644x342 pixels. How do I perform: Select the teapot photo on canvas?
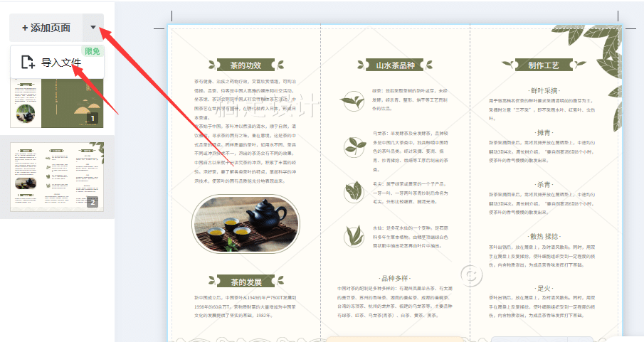tap(246, 224)
